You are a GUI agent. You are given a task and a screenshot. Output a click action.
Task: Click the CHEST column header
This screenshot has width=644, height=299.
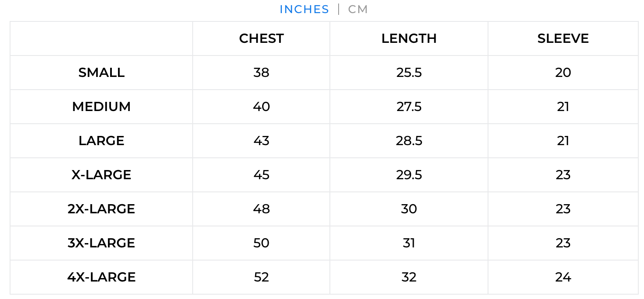click(261, 38)
